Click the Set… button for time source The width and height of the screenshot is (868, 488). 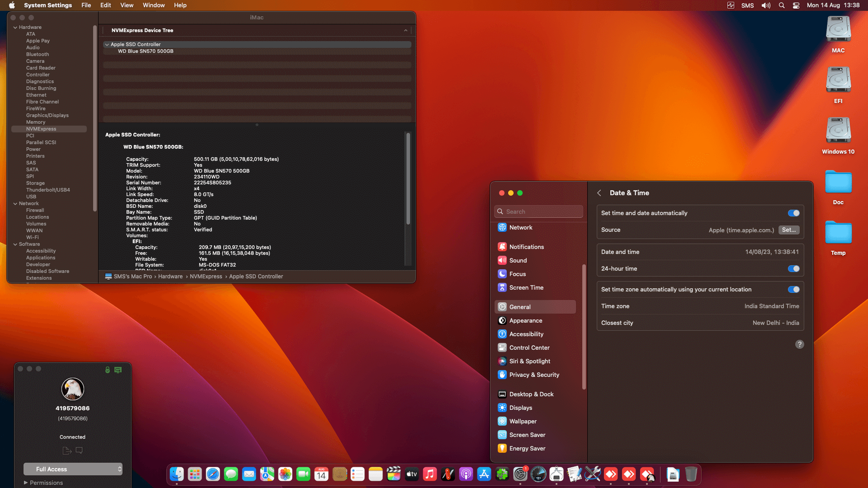(x=789, y=230)
